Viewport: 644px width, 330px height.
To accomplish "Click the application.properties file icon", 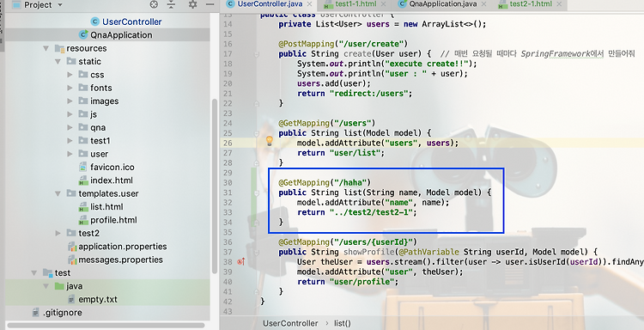I will click(x=72, y=247).
